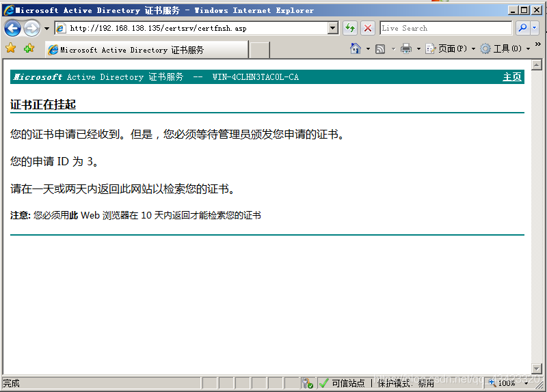
Task: Maximize the Internet Explorer window
Action: point(524,10)
